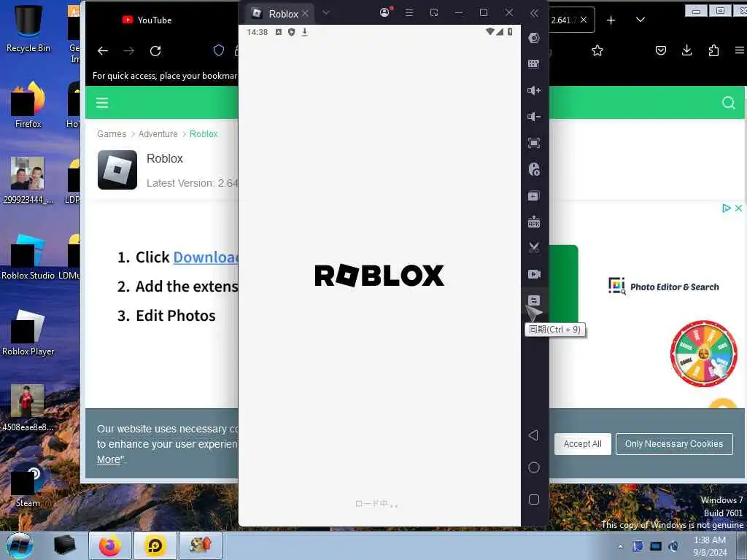Save to Pocket icon in Firefox
The height and width of the screenshot is (560, 747).
[x=661, y=50]
